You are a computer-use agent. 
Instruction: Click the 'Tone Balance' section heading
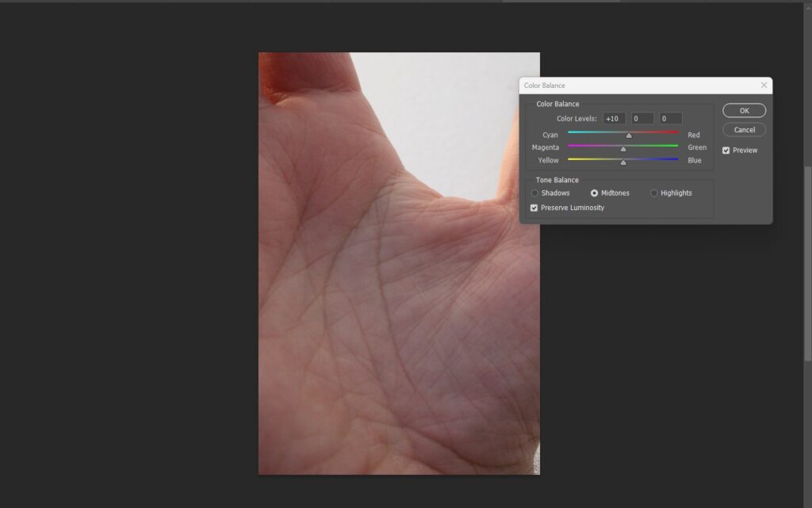557,180
